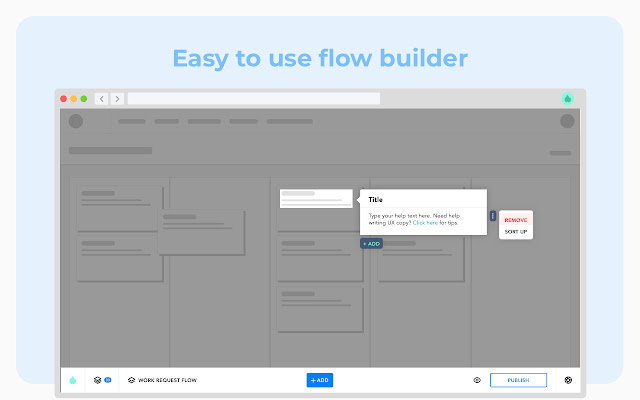Image resolution: width=640 pixels, height=400 pixels.
Task: Toggle the preview eye icon
Action: [477, 380]
